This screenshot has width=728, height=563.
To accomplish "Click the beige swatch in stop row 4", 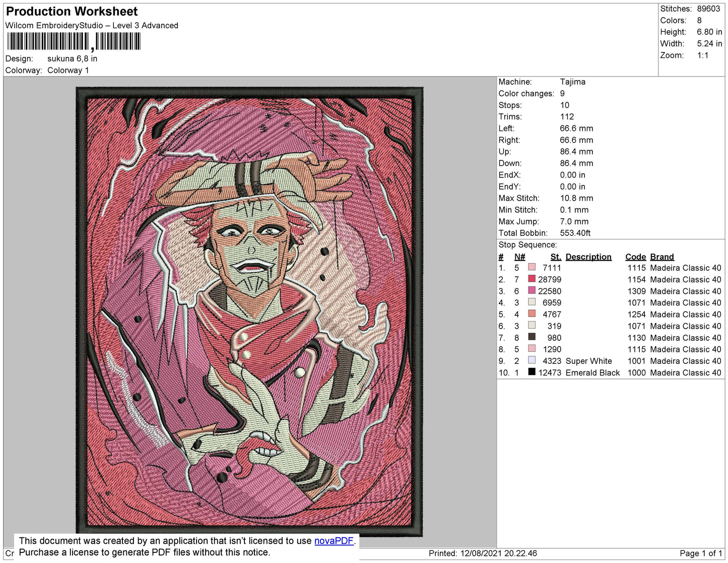I will coord(532,302).
